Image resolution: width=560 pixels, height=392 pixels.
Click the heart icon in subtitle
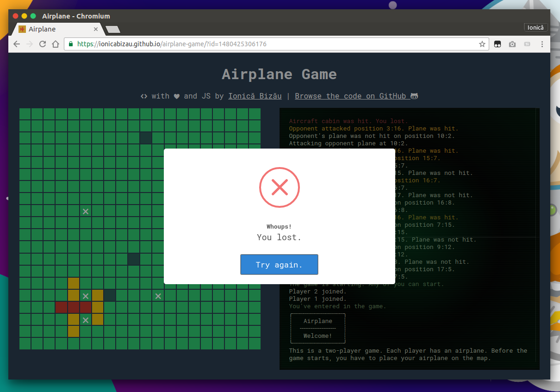176,96
